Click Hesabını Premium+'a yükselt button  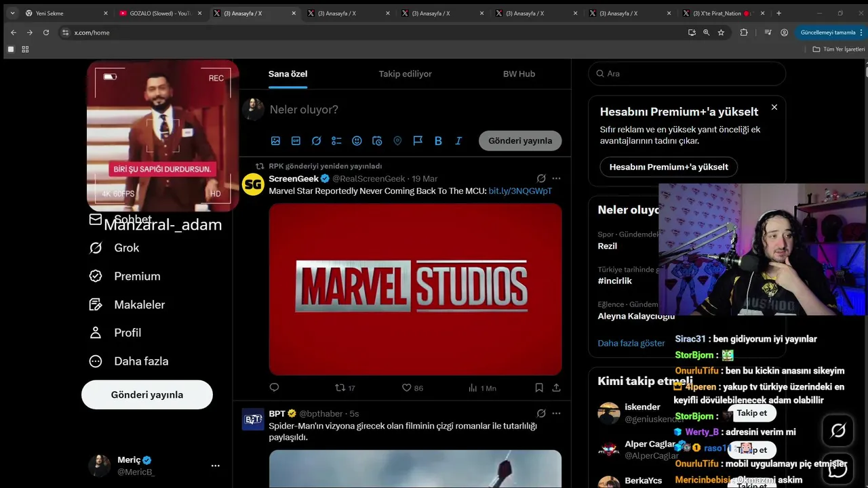point(669,167)
